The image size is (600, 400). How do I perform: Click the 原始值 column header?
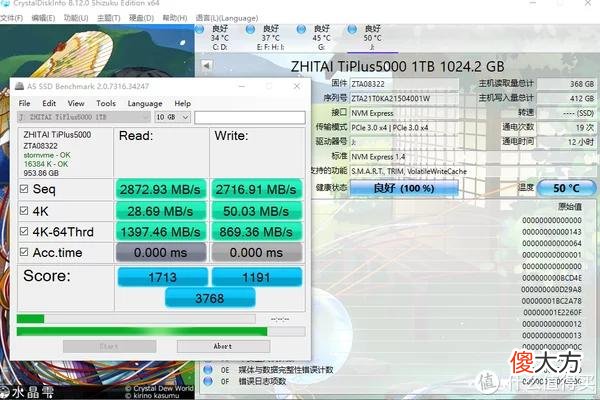pyautogui.click(x=570, y=207)
